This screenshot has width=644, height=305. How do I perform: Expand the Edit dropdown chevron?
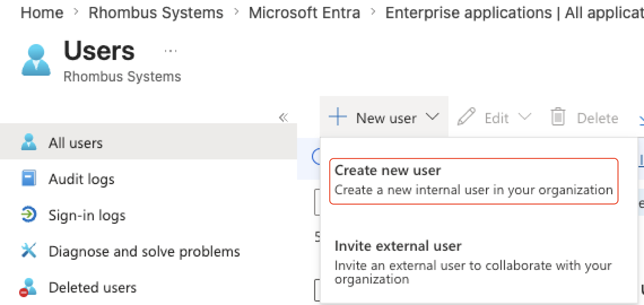click(525, 117)
